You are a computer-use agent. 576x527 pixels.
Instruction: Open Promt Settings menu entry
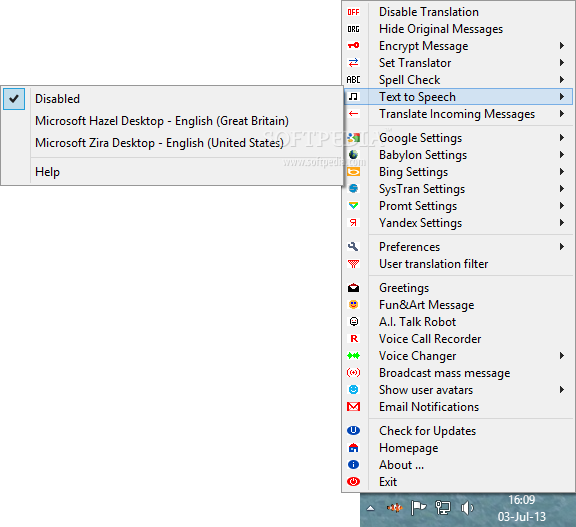(458, 206)
